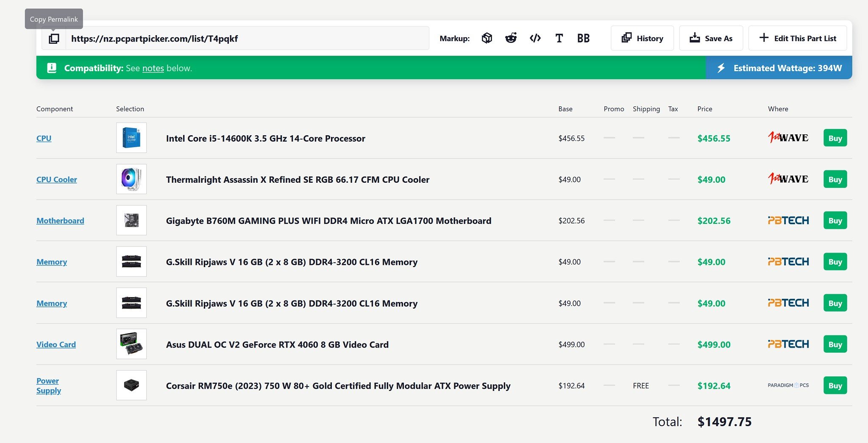Open Memory link in second Ripjaws row

click(x=52, y=303)
